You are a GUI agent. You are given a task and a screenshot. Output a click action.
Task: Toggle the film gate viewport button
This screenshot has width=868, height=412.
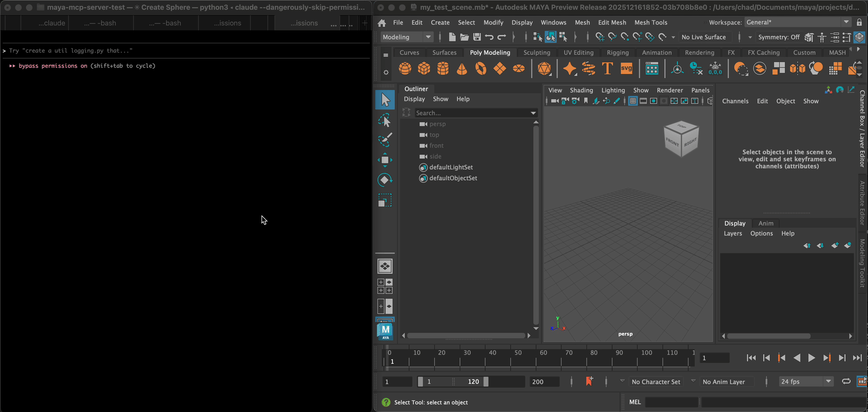coord(643,101)
